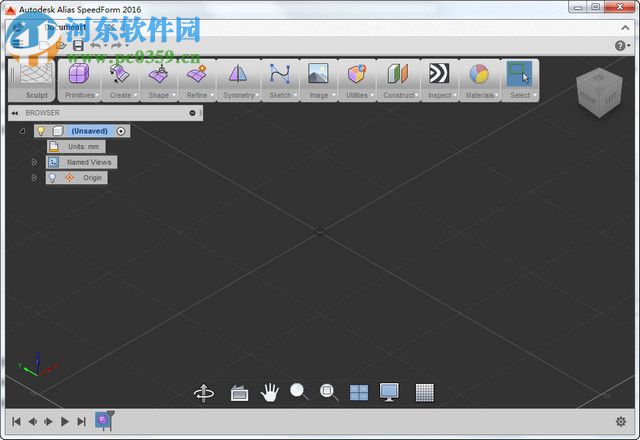Activate the Pan hand tool
This screenshot has width=640, height=440.
point(269,392)
